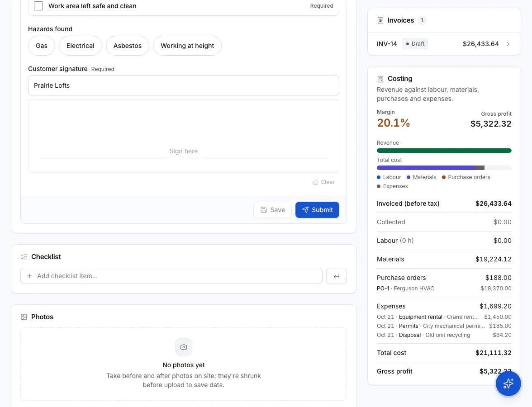Click the Collected $0.00 amount

click(503, 222)
